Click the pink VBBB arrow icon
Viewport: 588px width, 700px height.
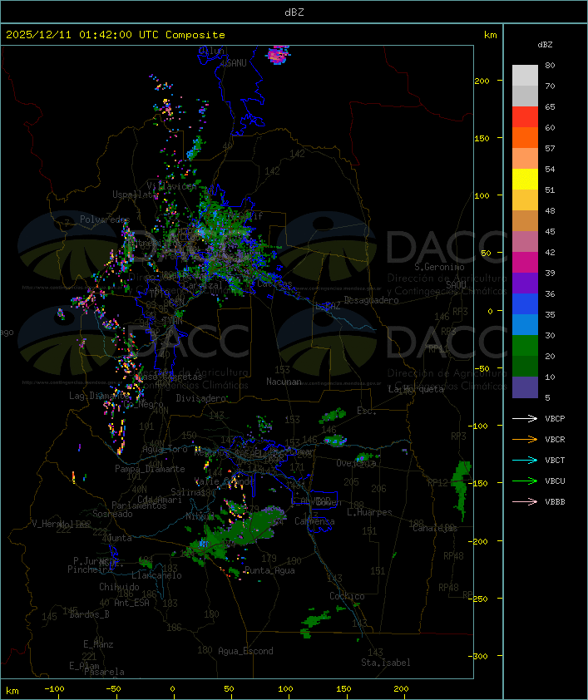click(525, 501)
